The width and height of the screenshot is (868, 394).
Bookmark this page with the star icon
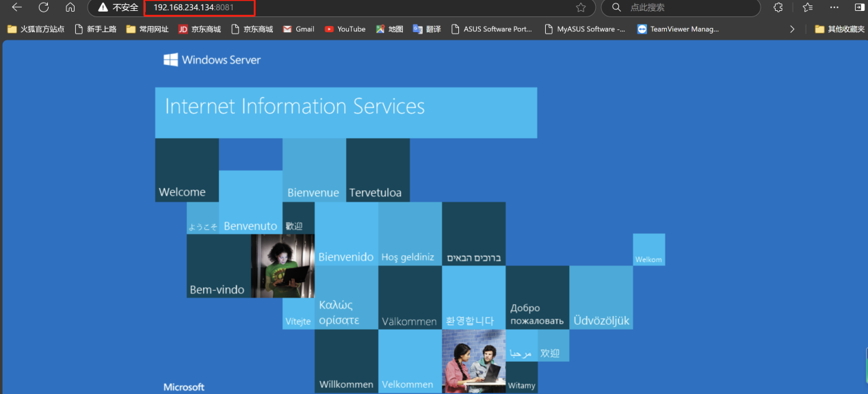pos(581,8)
